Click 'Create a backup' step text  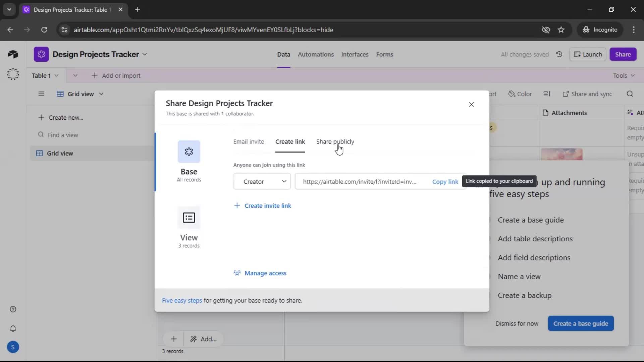[525, 295]
